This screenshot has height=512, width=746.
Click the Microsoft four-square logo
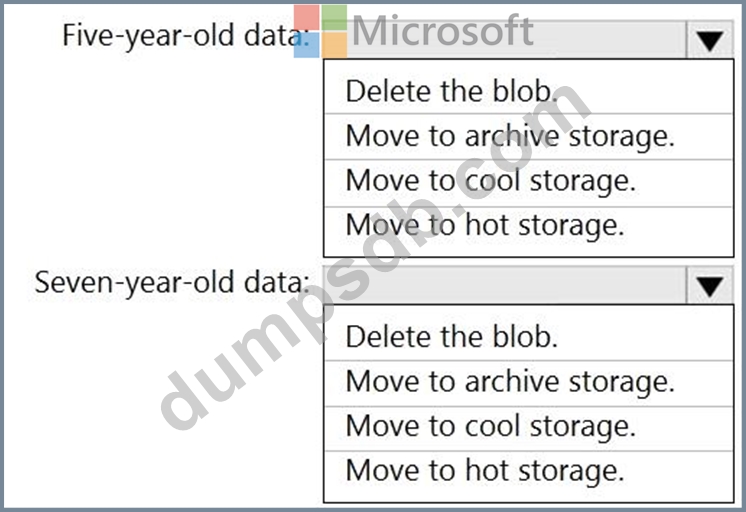click(x=320, y=32)
